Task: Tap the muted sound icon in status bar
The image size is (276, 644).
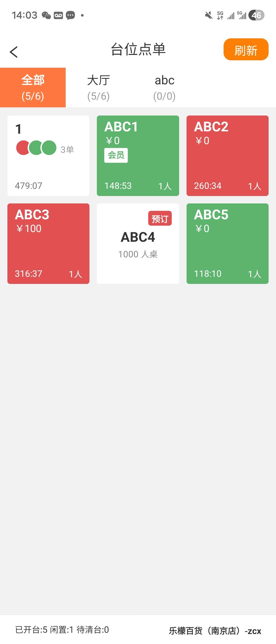Action: (x=209, y=15)
